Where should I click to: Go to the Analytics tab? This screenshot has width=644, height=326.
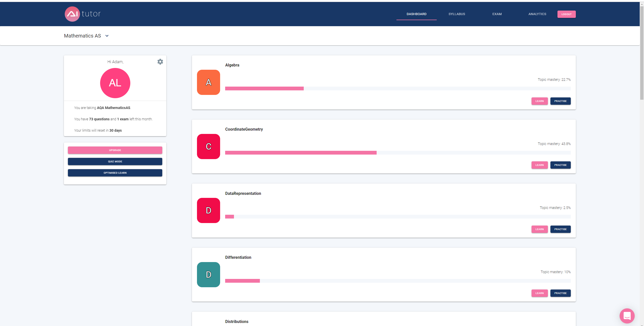pyautogui.click(x=537, y=14)
